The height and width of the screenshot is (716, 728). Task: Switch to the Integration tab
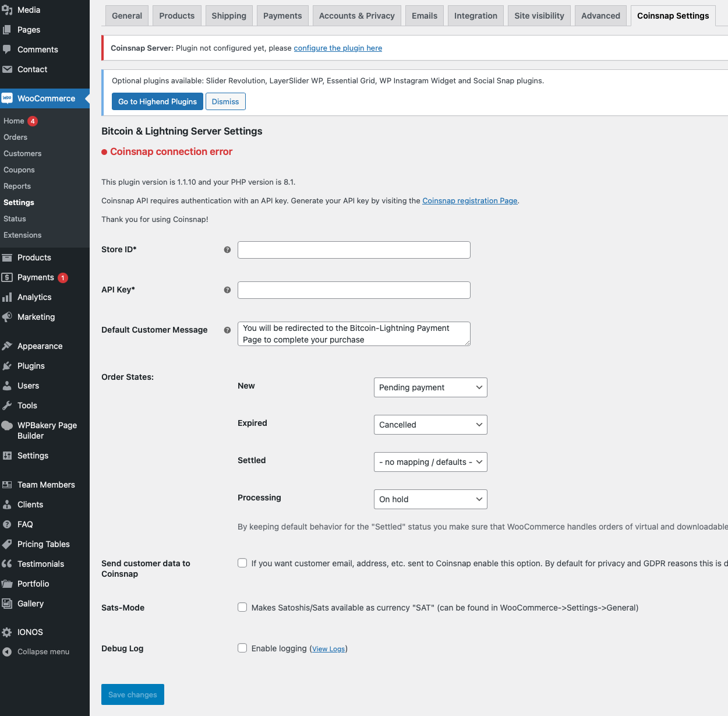tap(476, 16)
